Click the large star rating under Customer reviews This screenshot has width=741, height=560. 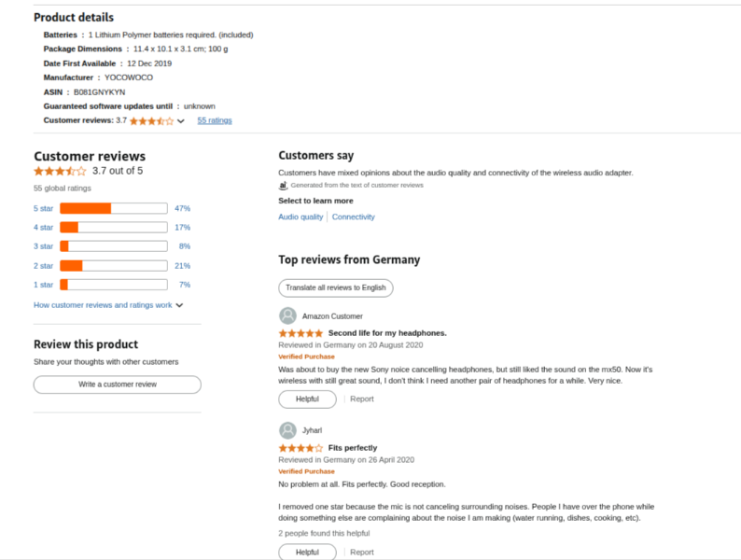tap(60, 172)
